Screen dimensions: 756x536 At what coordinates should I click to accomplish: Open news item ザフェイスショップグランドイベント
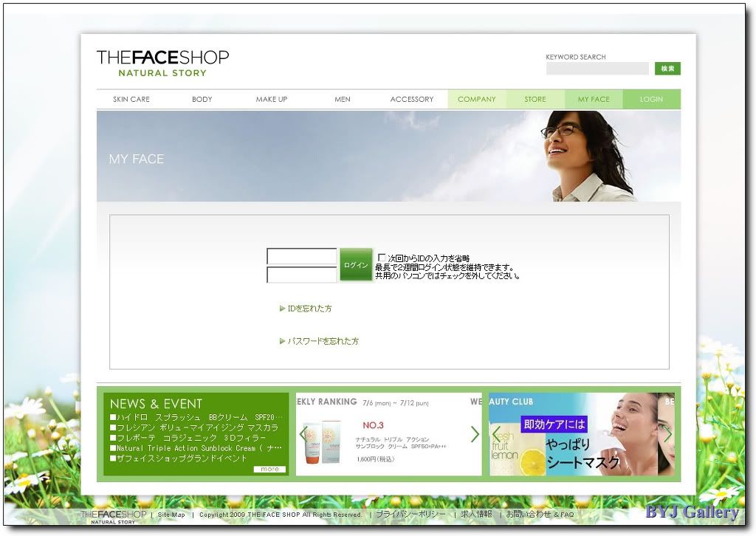179,458
